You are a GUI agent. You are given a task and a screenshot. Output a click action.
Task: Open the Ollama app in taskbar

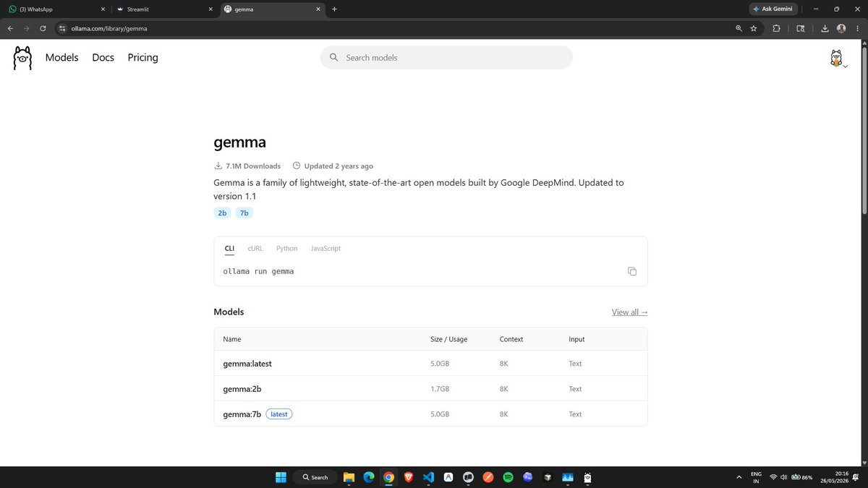click(x=588, y=477)
